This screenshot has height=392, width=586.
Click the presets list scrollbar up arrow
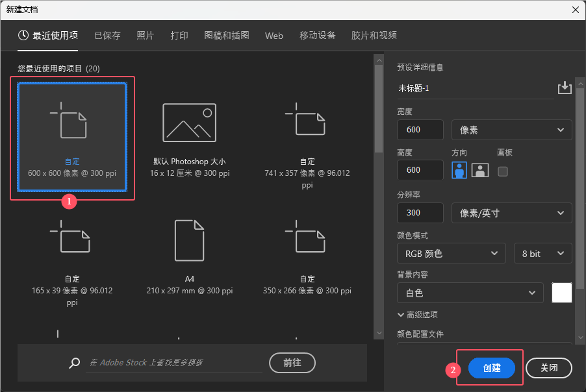pos(379,60)
